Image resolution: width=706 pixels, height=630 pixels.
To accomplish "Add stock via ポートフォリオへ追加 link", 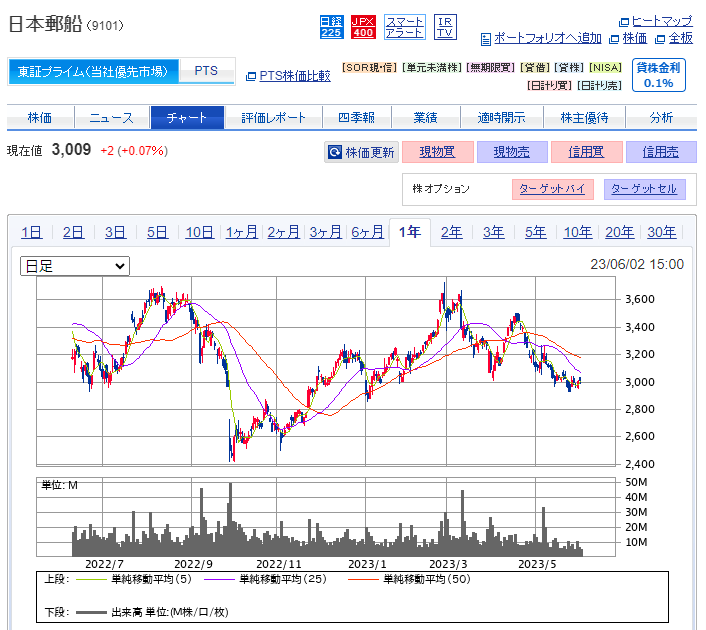I will [x=548, y=38].
